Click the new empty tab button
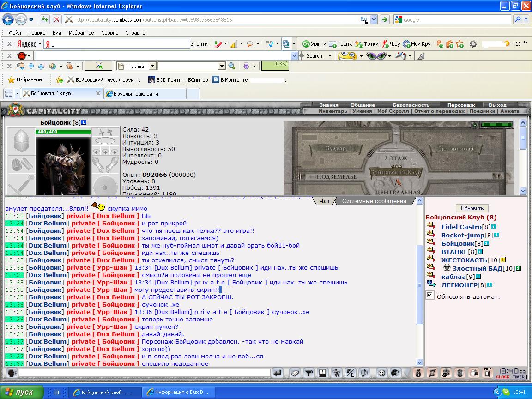The image size is (532, 399). (193, 94)
